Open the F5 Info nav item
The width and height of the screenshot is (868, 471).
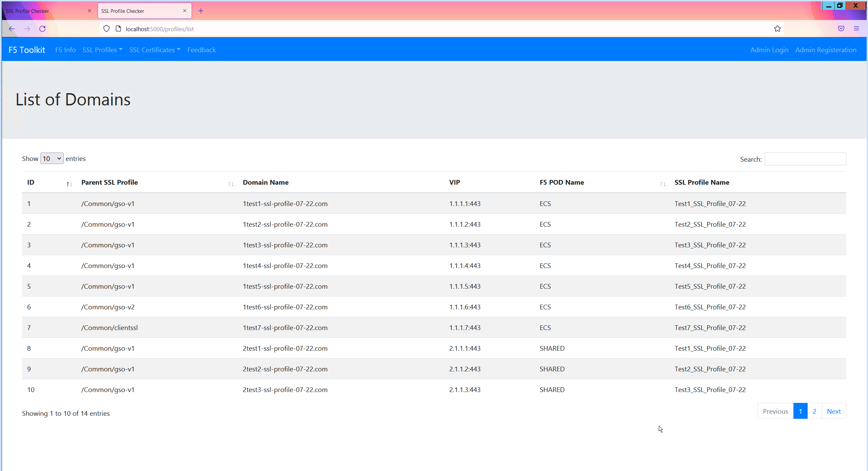click(x=65, y=50)
